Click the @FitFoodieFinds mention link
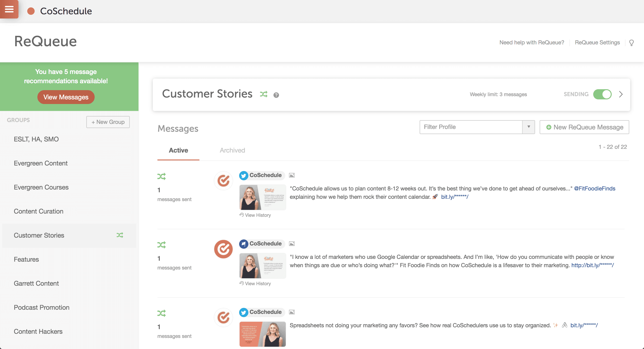Screen dimensions: 644x349 point(595,189)
